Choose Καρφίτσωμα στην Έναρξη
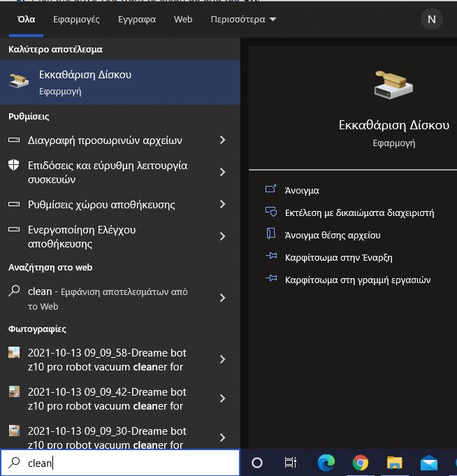Screen dimensions: 457x476 click(338, 258)
